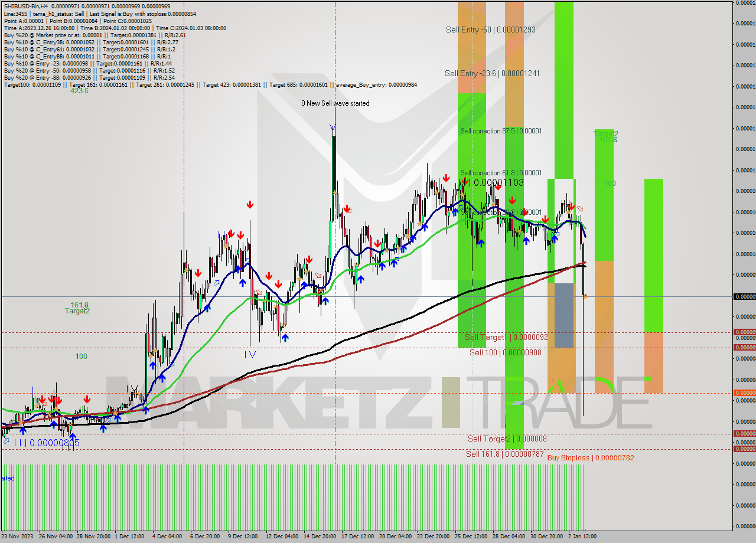Click the 'Buy %20 @ Market price' line

tap(95, 35)
